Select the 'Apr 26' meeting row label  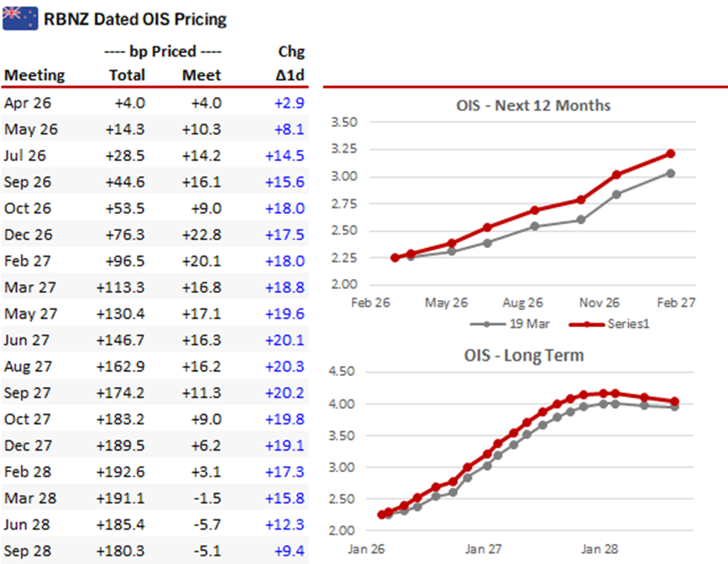pyautogui.click(x=27, y=103)
